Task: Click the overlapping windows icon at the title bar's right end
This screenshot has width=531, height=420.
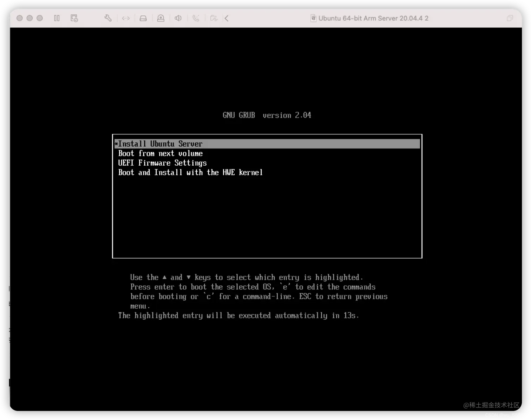Action: click(510, 18)
